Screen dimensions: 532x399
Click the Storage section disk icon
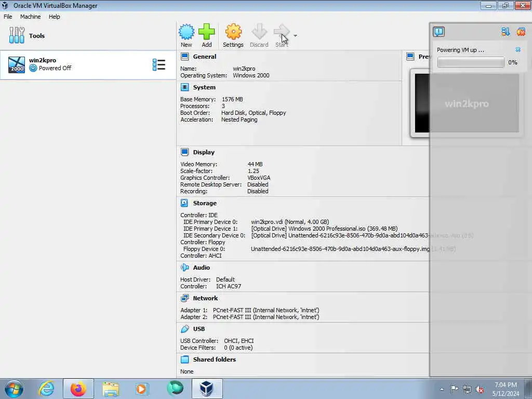[184, 203]
